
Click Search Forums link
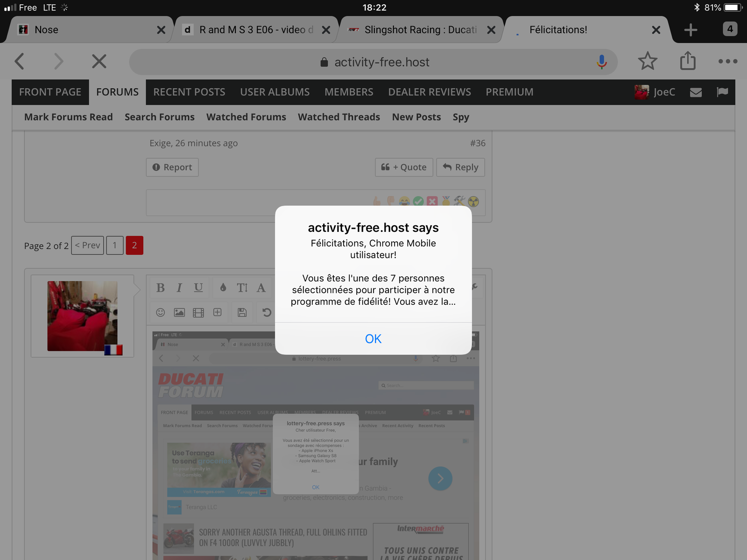(x=159, y=117)
